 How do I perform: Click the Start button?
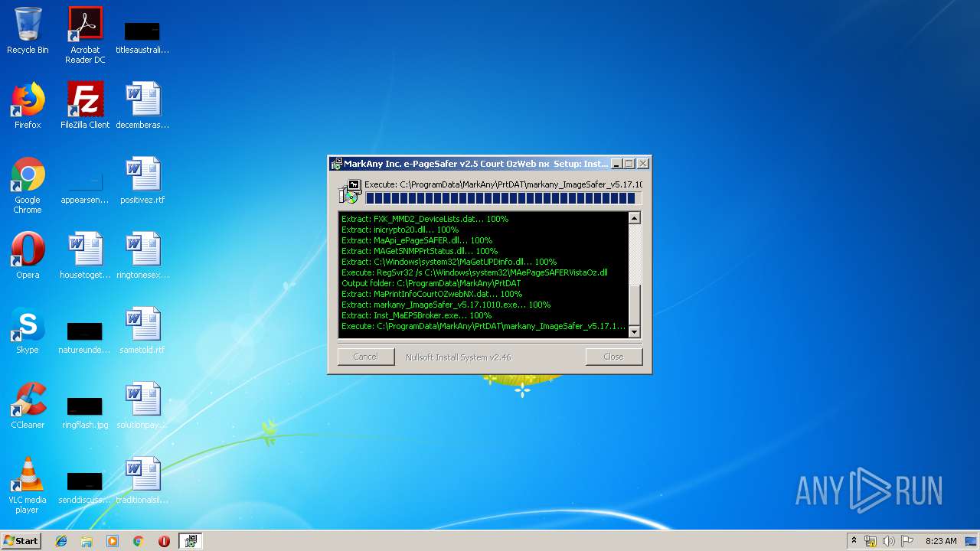pyautogui.click(x=21, y=541)
